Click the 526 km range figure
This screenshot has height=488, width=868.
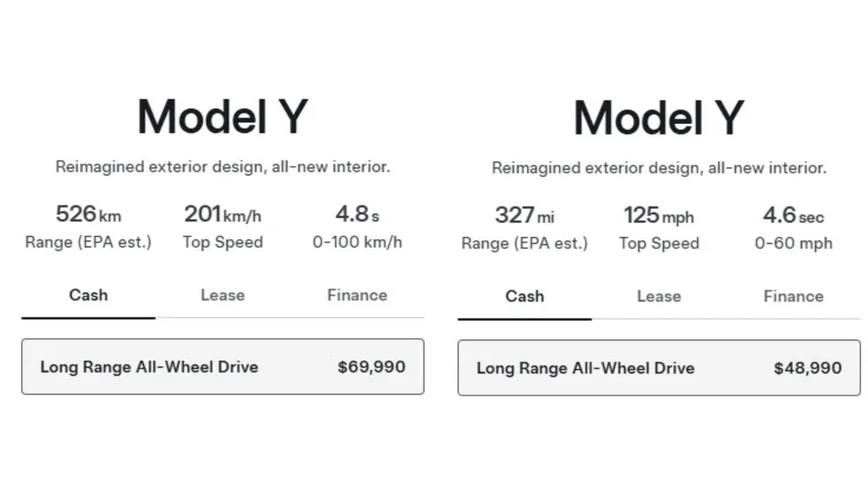coord(88,214)
